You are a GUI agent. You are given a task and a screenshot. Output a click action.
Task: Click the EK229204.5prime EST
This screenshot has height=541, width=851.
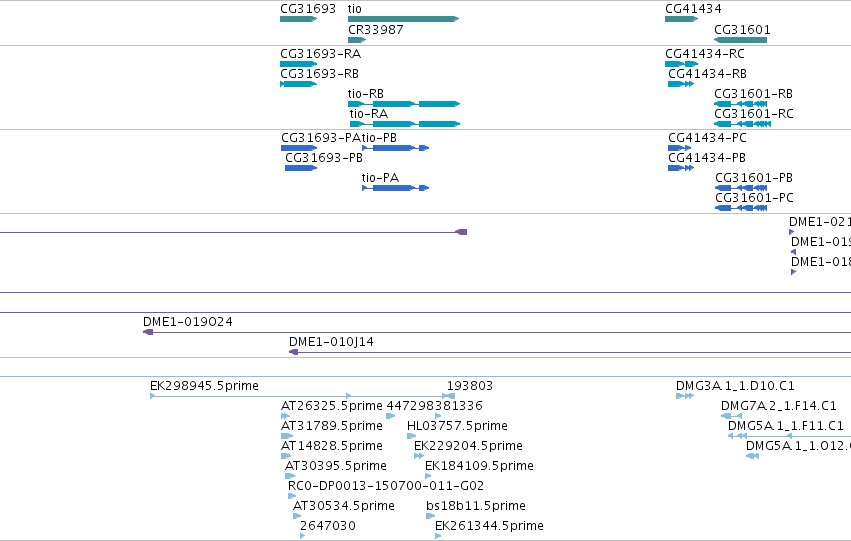[x=419, y=456]
